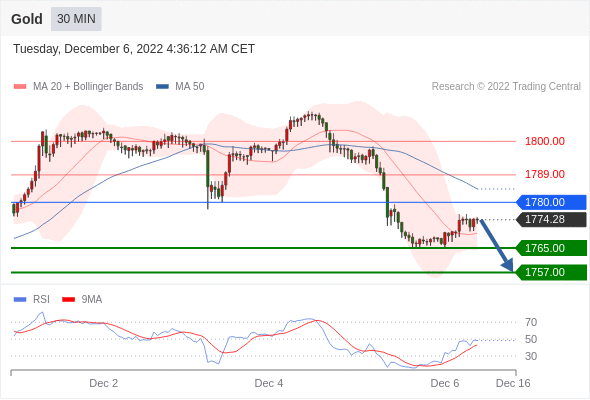Click the 1800.00 resistance price label

click(x=545, y=141)
